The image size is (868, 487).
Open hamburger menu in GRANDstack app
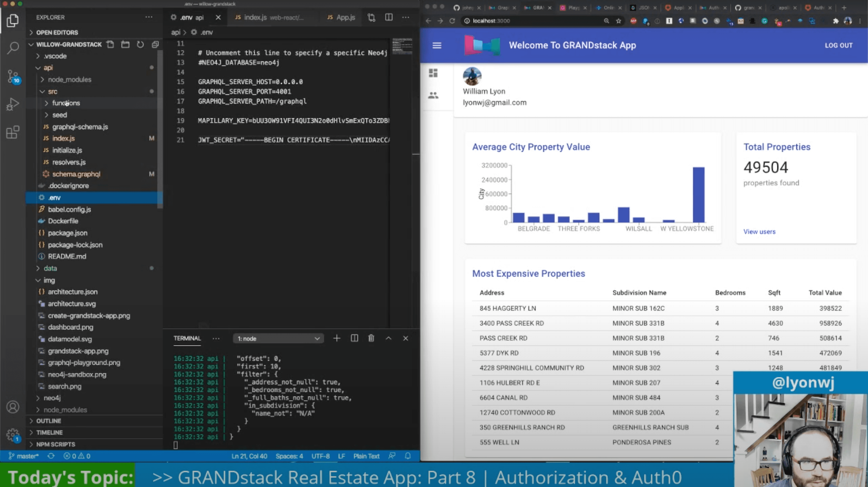click(437, 46)
